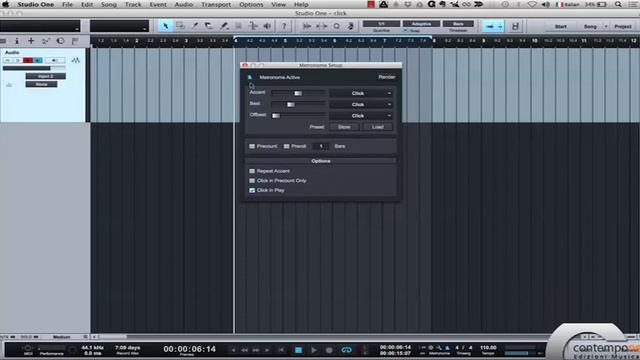Select the Arrow tool in the toolbar

[x=165, y=26]
